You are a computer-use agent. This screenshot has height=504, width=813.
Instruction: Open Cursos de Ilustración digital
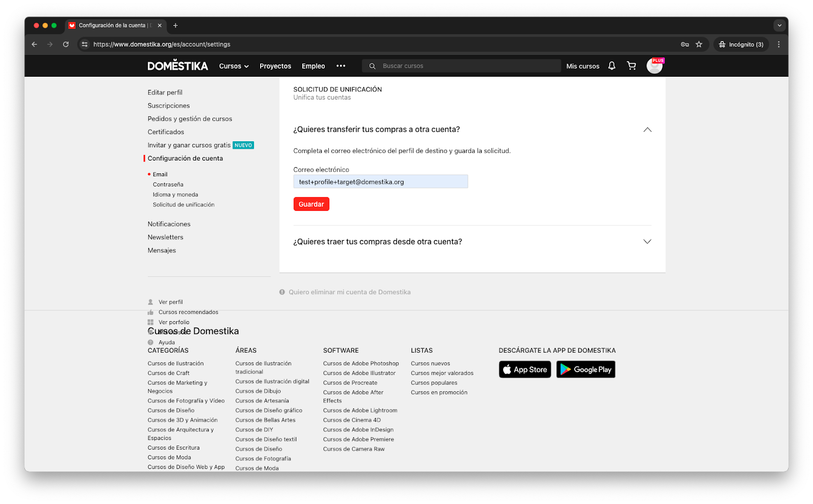pos(272,382)
